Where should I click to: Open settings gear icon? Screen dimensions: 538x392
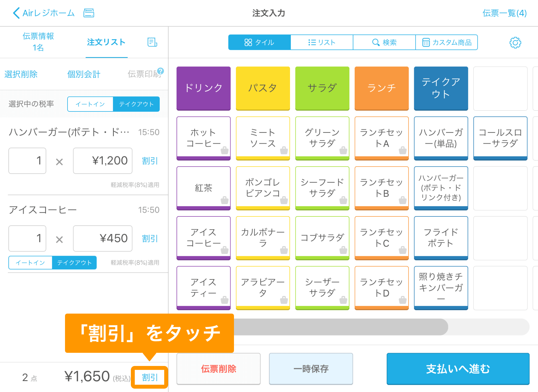click(x=515, y=43)
